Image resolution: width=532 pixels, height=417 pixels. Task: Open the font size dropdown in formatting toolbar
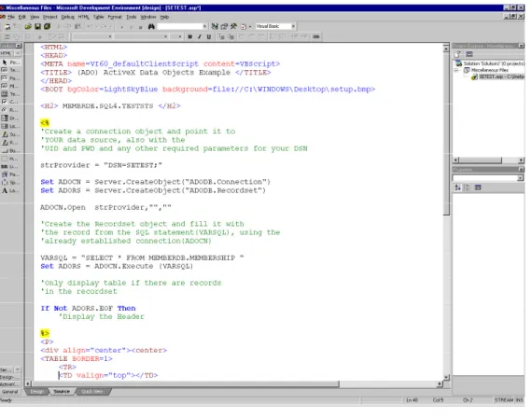tap(180, 36)
